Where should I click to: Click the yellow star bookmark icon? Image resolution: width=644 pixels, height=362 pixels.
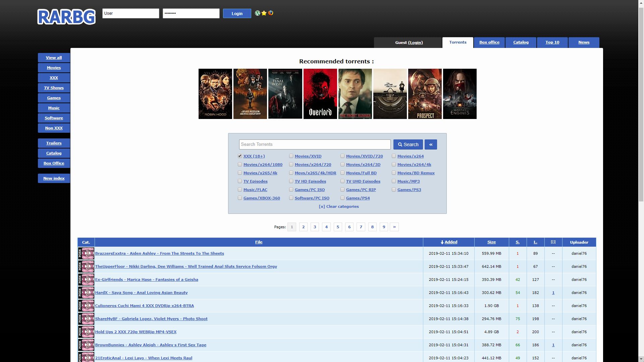point(264,13)
